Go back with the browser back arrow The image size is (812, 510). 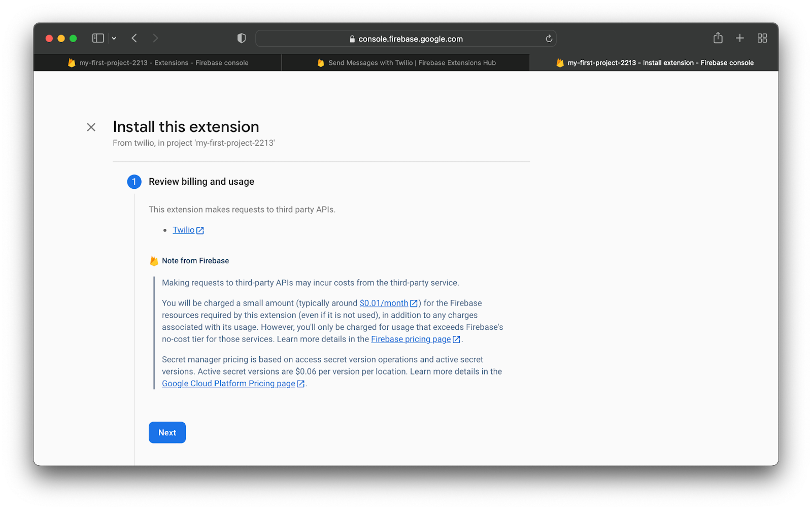tap(134, 38)
